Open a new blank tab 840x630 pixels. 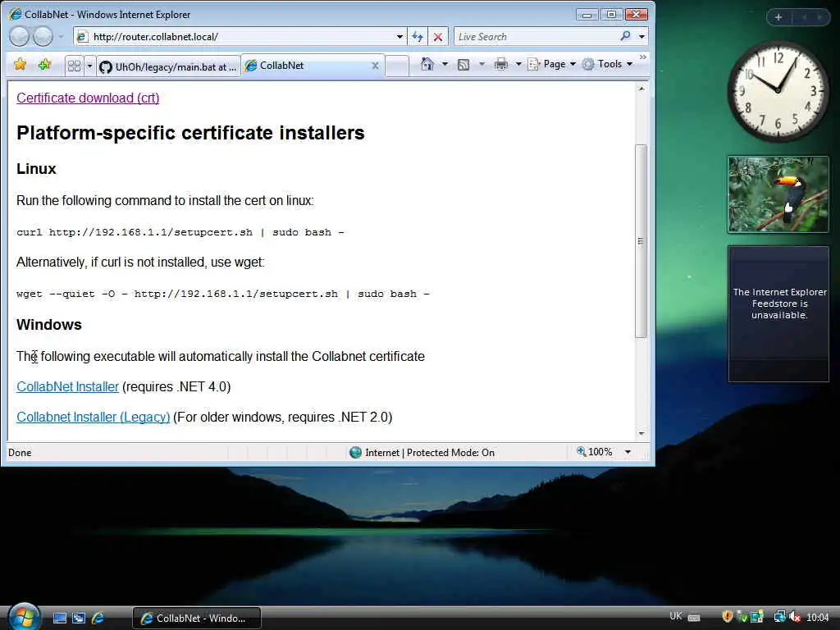397,66
